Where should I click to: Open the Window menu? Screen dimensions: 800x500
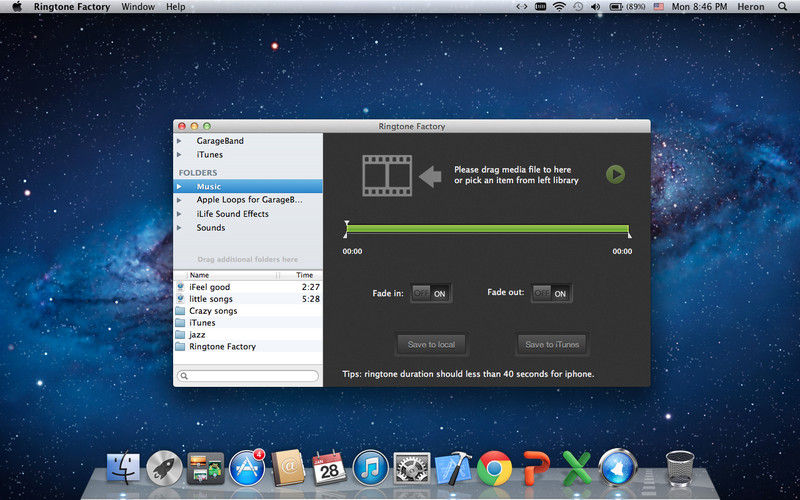tap(137, 7)
